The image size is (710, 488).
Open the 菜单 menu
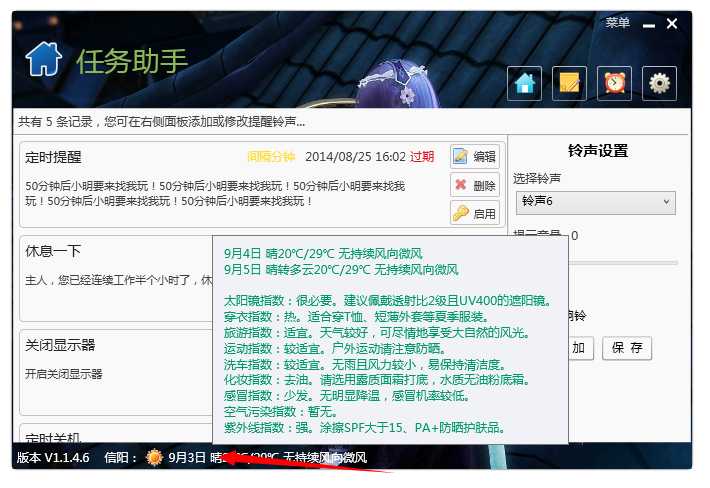tap(618, 23)
